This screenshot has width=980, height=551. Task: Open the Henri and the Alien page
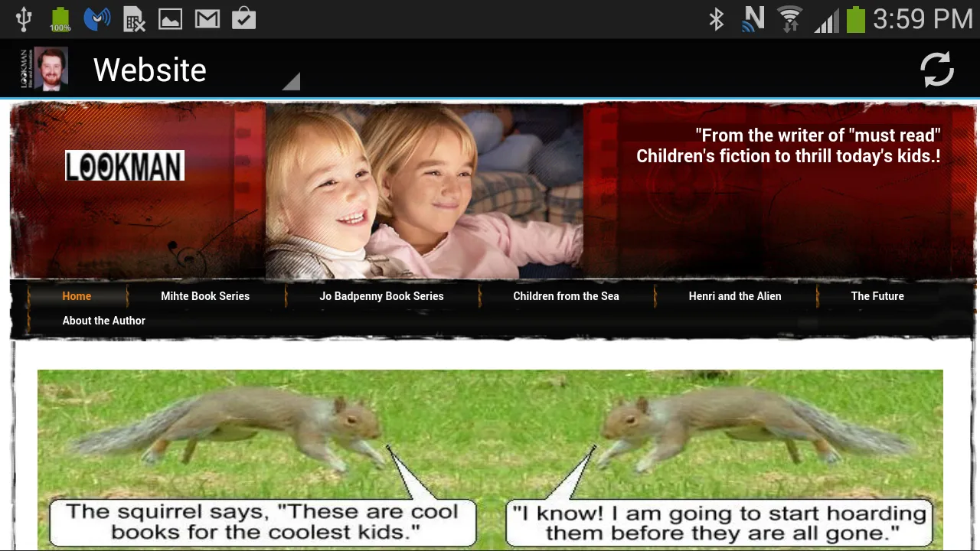[734, 296]
